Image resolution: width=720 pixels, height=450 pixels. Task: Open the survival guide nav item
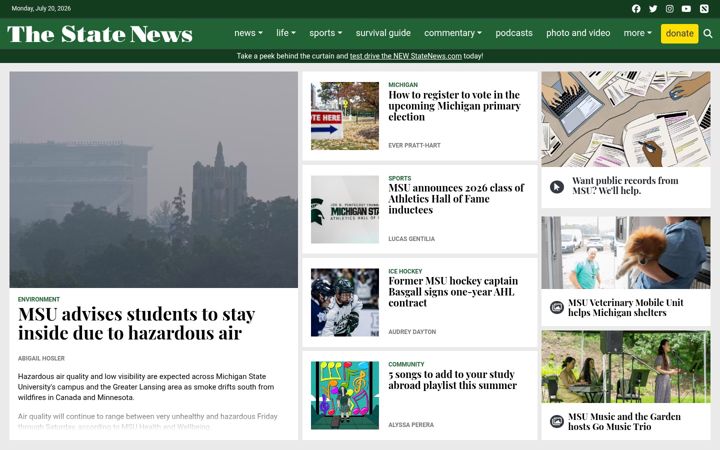point(383,33)
